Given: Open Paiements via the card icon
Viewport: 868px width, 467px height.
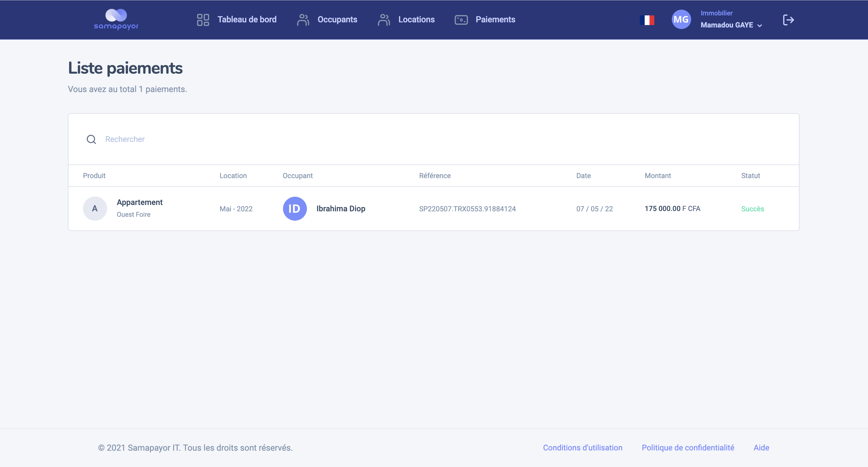Looking at the screenshot, I should [x=461, y=20].
